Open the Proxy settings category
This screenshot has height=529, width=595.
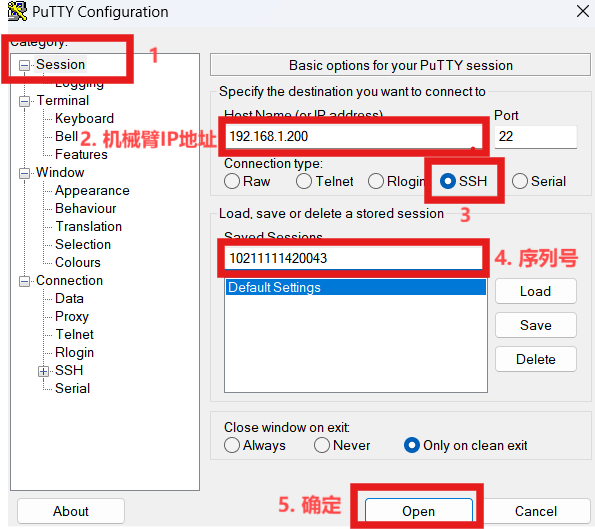tap(72, 316)
